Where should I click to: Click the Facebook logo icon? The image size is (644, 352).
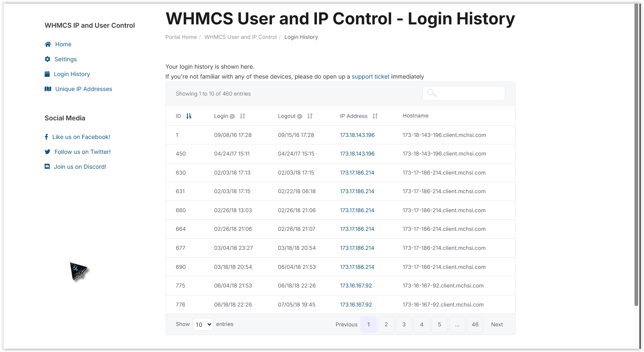[x=46, y=137]
